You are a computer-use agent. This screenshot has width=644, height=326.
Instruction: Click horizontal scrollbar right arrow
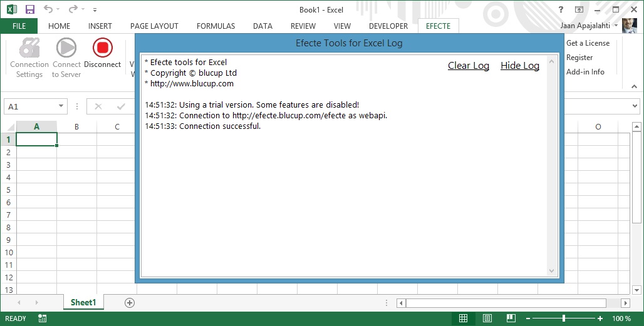625,303
